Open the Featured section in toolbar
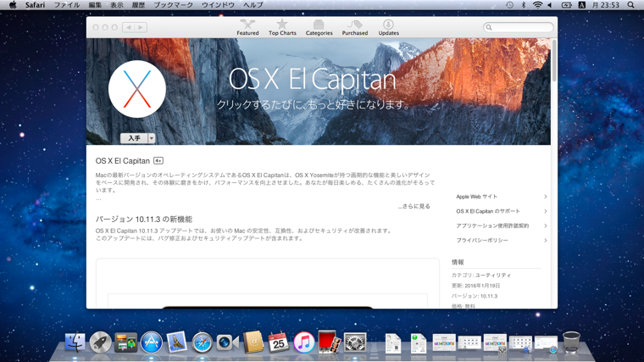The width and height of the screenshot is (644, 362). [x=247, y=27]
